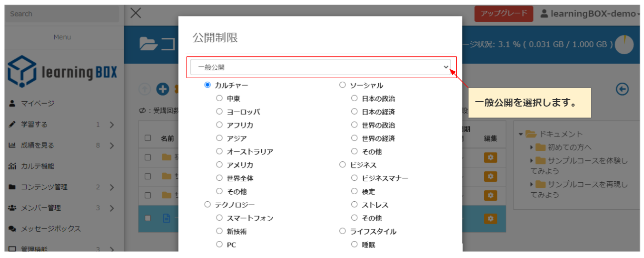Close the side menu with X icon
The height and width of the screenshot is (258, 644).
click(135, 13)
